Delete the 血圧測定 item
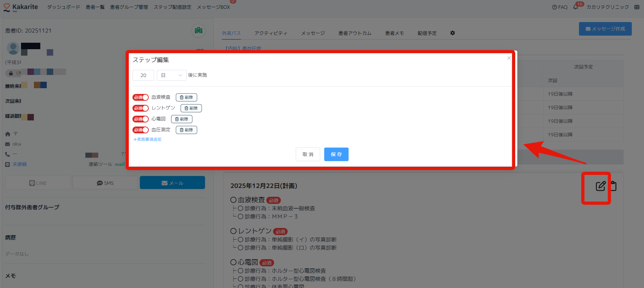Screen dimensions: 644x288 (186, 130)
